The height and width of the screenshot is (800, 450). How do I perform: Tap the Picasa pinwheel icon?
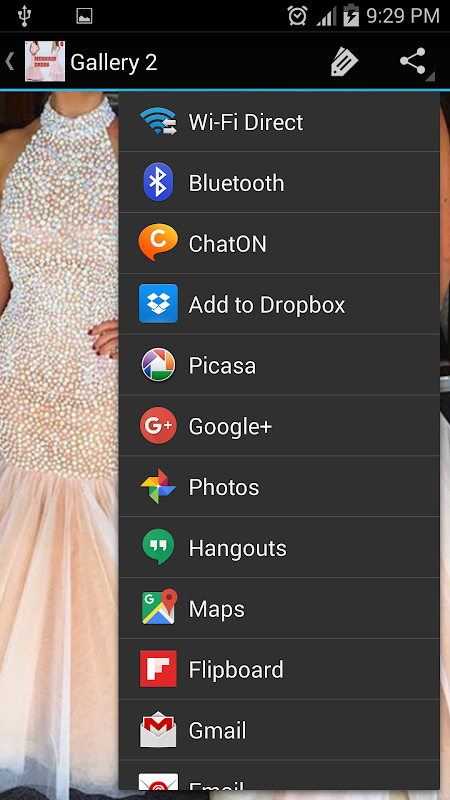pyautogui.click(x=158, y=364)
